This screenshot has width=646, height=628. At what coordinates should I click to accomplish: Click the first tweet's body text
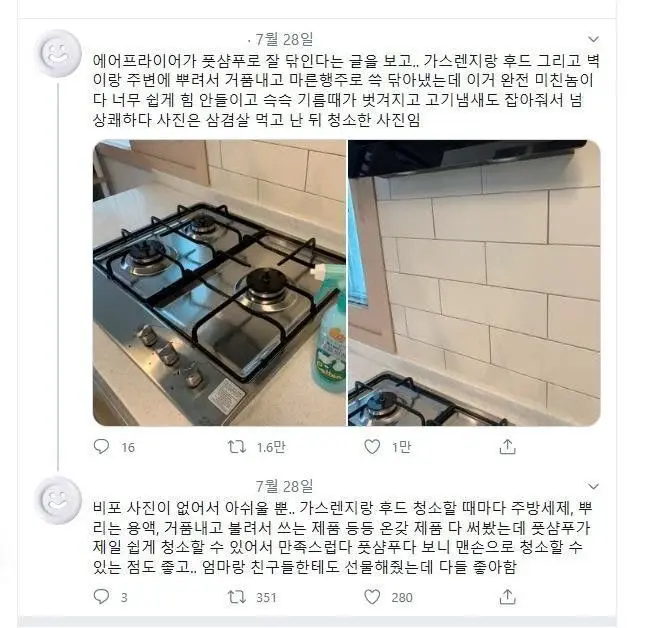pyautogui.click(x=346, y=91)
